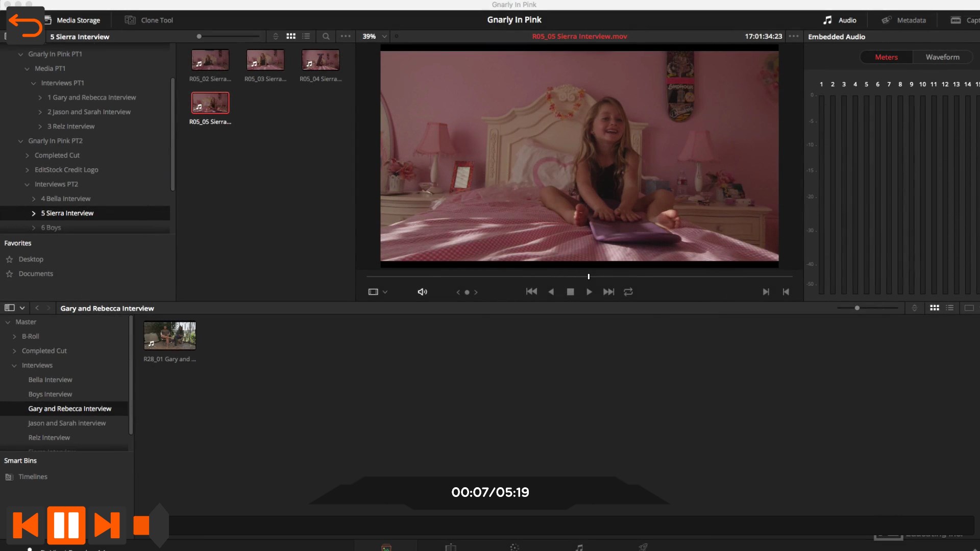Screen dimensions: 980x551
Task: Switch to the Waveform tab
Action: click(x=942, y=57)
